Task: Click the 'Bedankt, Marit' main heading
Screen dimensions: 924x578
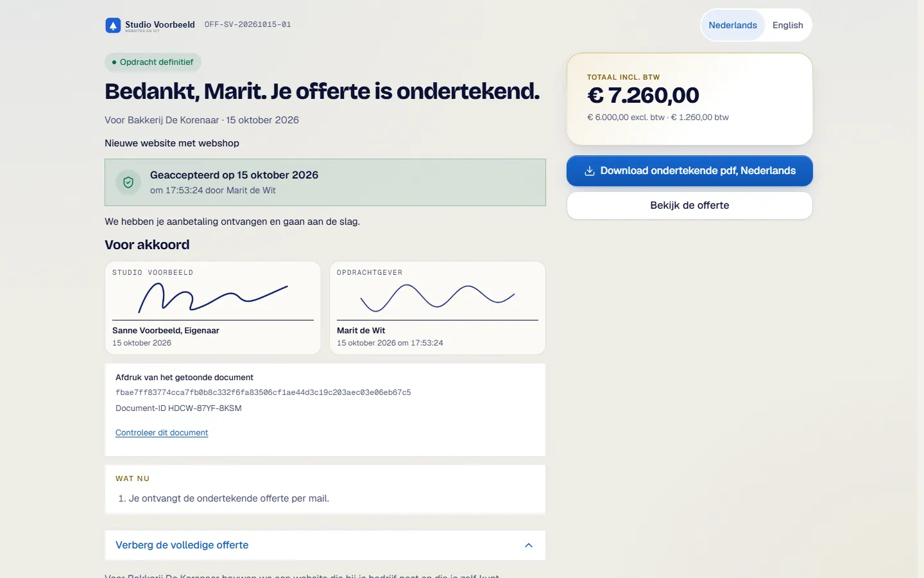Action: 322,91
